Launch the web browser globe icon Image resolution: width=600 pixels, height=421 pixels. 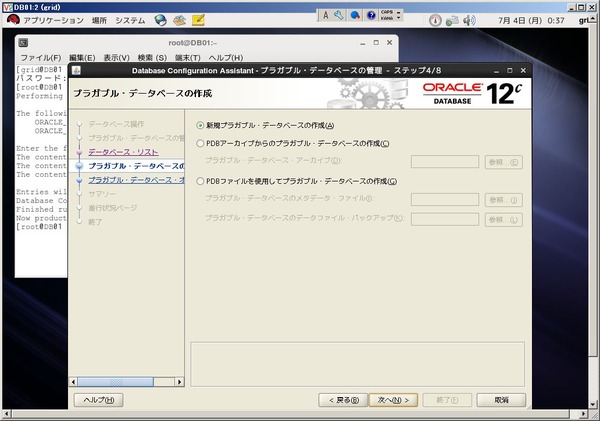161,20
